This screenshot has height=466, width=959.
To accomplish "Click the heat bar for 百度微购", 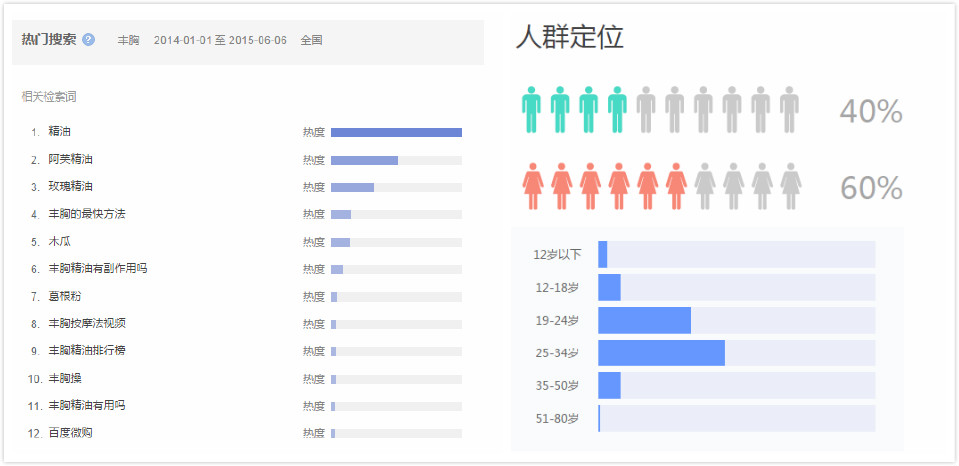I will pyautogui.click(x=396, y=434).
